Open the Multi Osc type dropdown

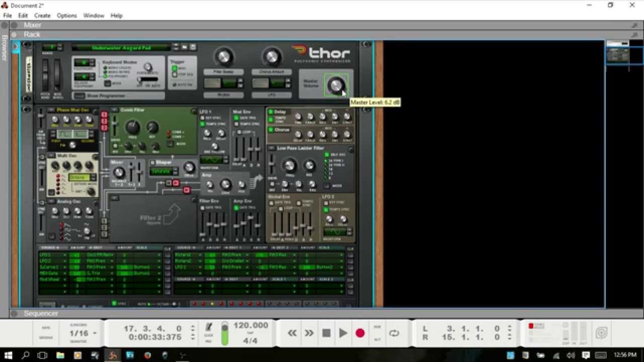click(x=51, y=156)
